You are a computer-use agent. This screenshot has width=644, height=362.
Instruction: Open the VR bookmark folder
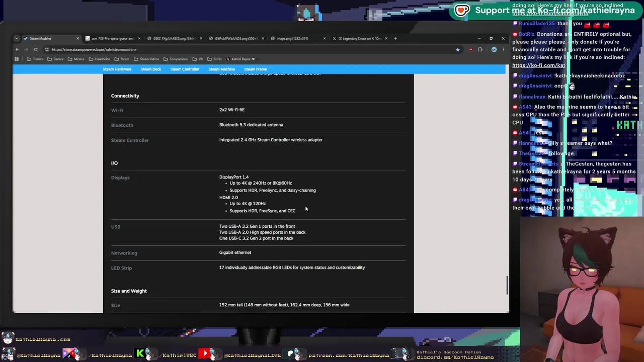click(199, 59)
